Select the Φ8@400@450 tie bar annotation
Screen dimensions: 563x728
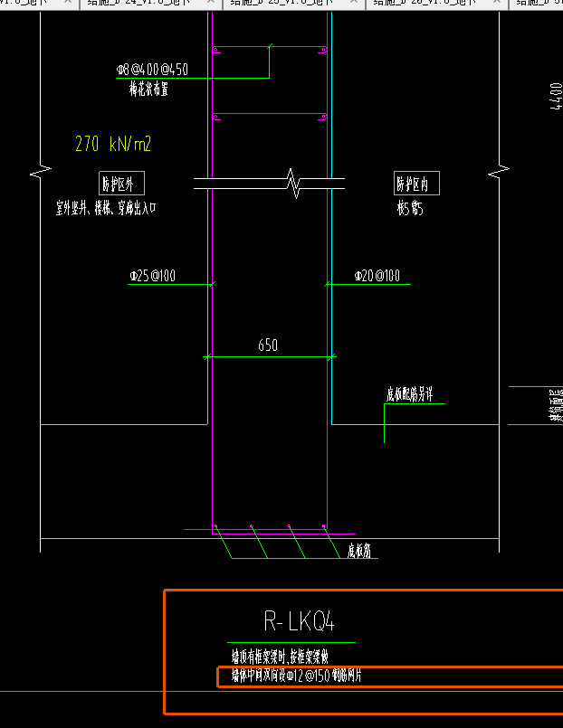152,70
